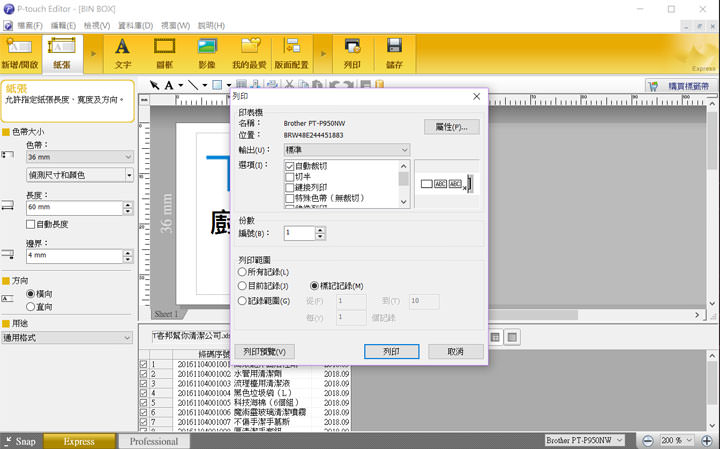The width and height of the screenshot is (720, 449).
Task: Select the 紙張 (Paper) ribbon icon
Action: click(62, 54)
